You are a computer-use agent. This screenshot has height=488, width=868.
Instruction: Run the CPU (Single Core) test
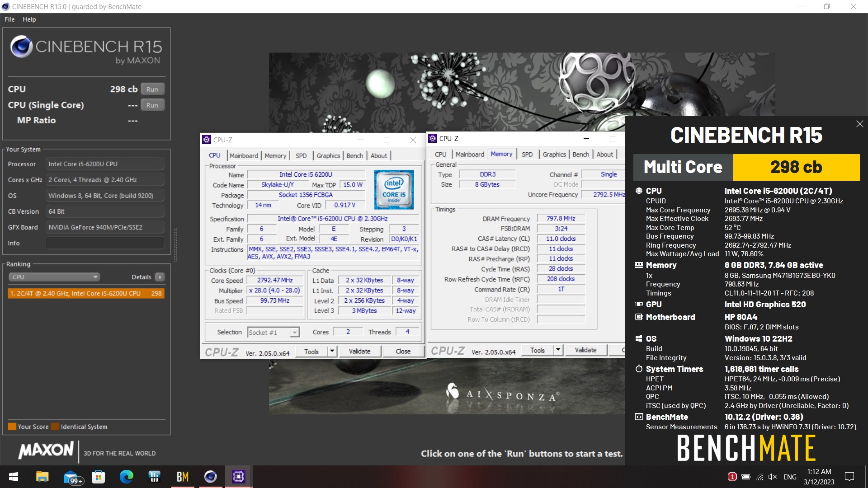pyautogui.click(x=152, y=105)
